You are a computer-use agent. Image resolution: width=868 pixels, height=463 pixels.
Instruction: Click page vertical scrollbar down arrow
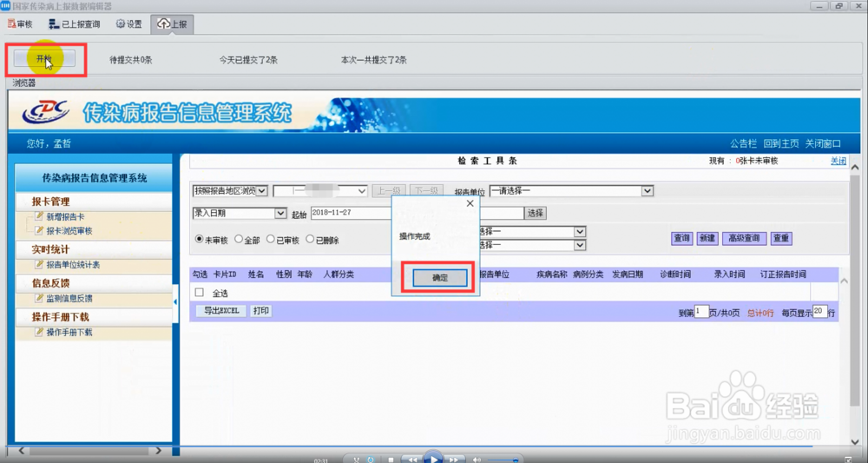tap(856, 442)
